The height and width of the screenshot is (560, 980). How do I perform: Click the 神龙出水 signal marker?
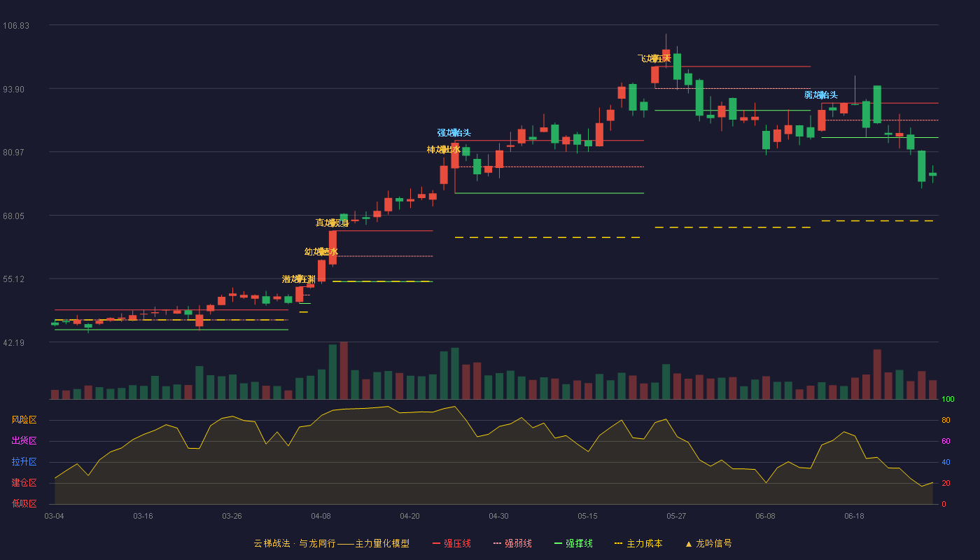pos(444,149)
